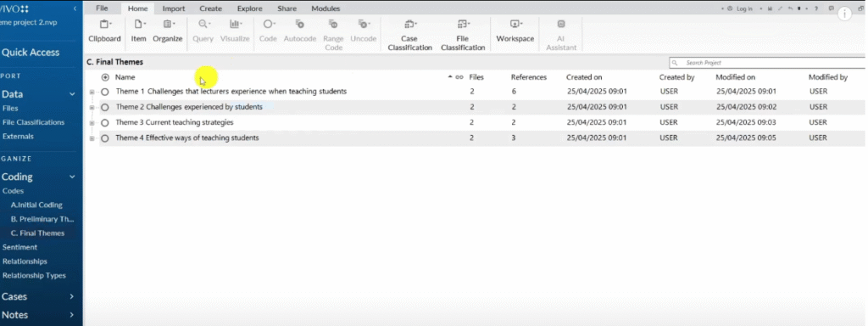The width and height of the screenshot is (868, 326).
Task: Open the B. Preliminary Themes folder
Action: [42, 219]
